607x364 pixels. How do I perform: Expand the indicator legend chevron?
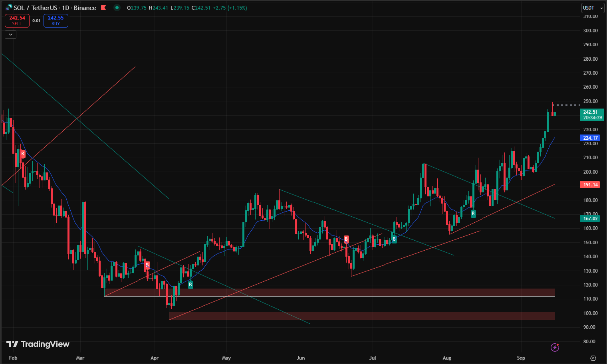coord(10,35)
